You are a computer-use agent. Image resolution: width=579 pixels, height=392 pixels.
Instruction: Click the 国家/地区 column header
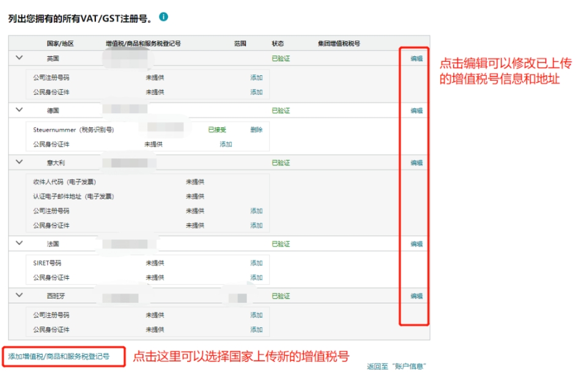point(60,43)
